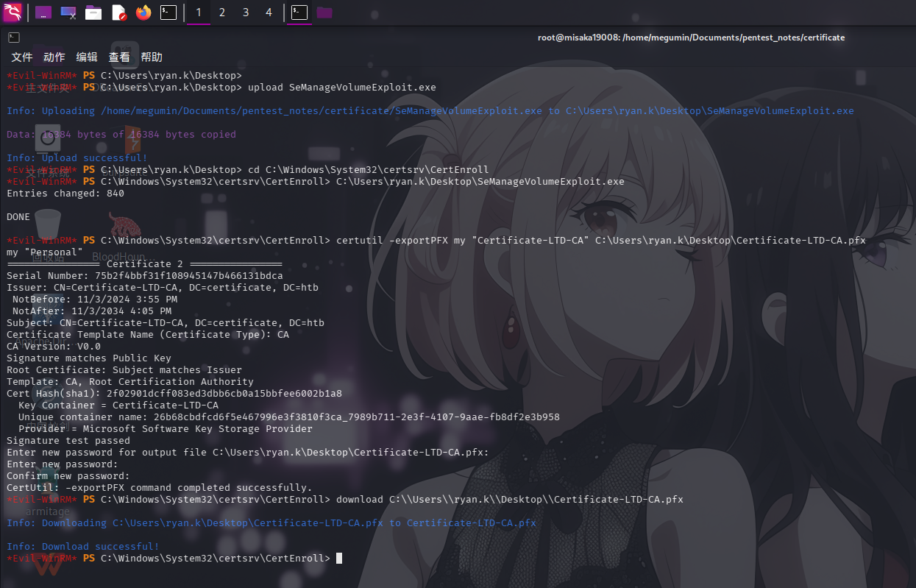Click the 'Unique container name' line
916x588 pixels.
coord(289,417)
